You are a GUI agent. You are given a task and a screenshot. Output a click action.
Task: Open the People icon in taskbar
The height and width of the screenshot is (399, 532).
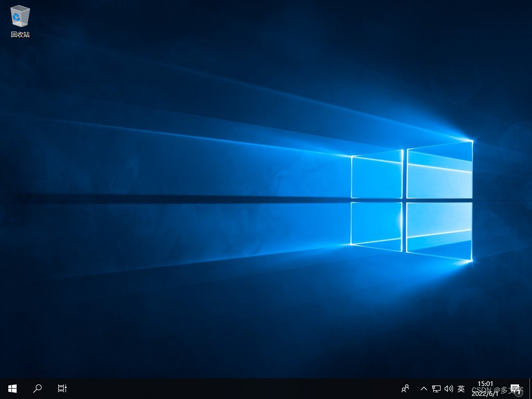click(405, 389)
